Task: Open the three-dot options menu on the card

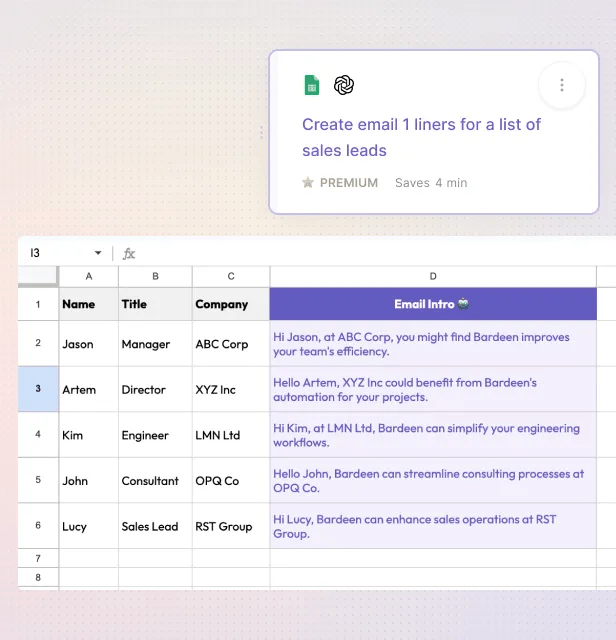Action: (562, 85)
